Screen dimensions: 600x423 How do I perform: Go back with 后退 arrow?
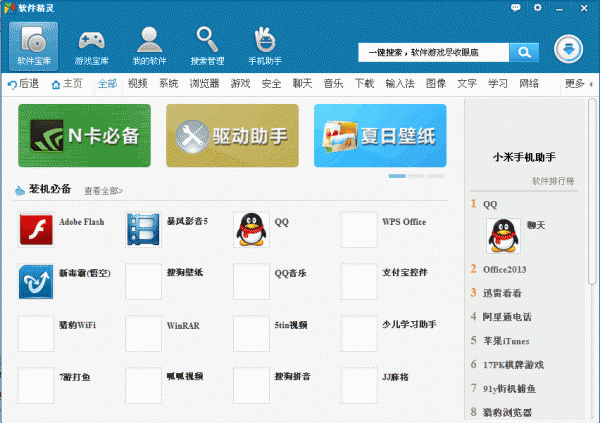click(23, 84)
